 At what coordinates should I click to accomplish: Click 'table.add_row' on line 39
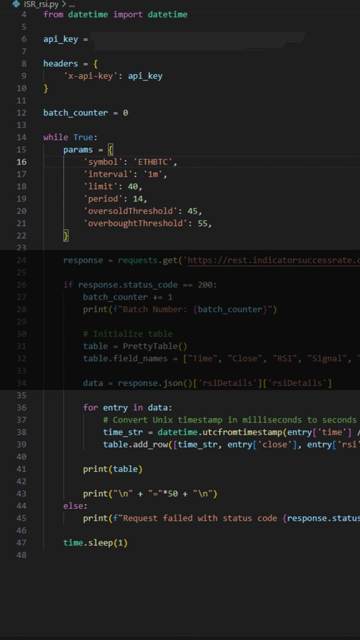pyautogui.click(x=136, y=444)
